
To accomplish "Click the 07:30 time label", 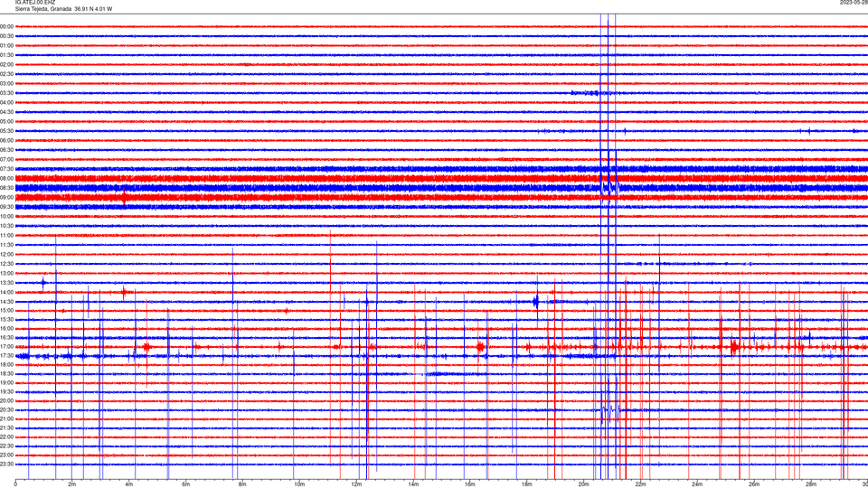I will pyautogui.click(x=6, y=169).
